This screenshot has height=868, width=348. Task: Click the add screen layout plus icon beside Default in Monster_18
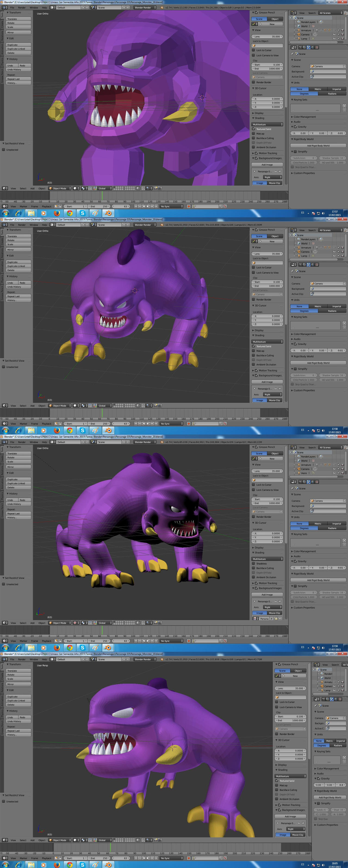[83, 7]
